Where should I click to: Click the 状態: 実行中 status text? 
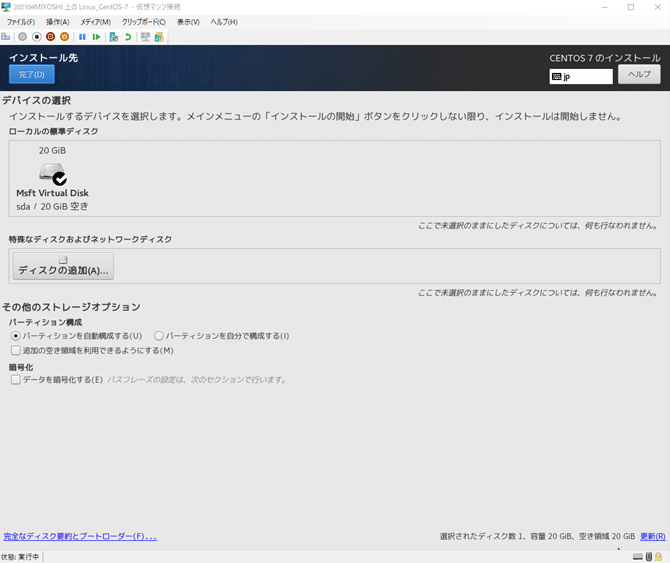[x=20, y=557]
